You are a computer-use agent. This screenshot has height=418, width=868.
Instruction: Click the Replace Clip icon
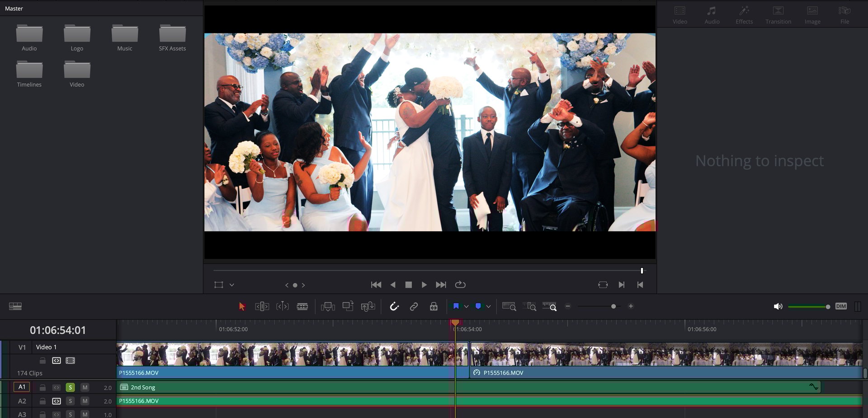[x=368, y=306]
